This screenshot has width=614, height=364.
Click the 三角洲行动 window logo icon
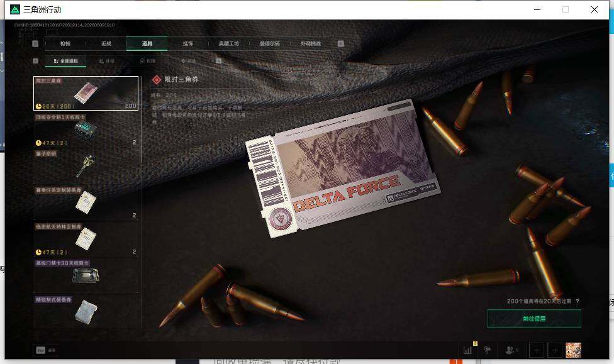15,9
